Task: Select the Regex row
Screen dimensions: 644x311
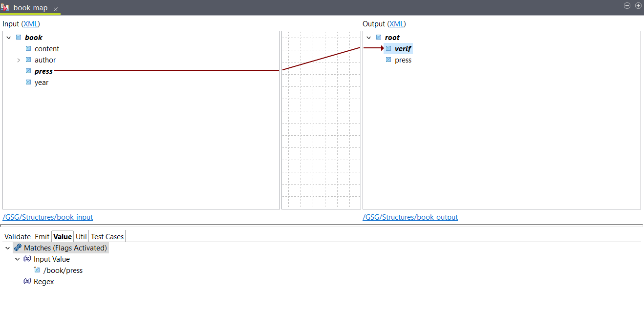Action: (x=43, y=281)
